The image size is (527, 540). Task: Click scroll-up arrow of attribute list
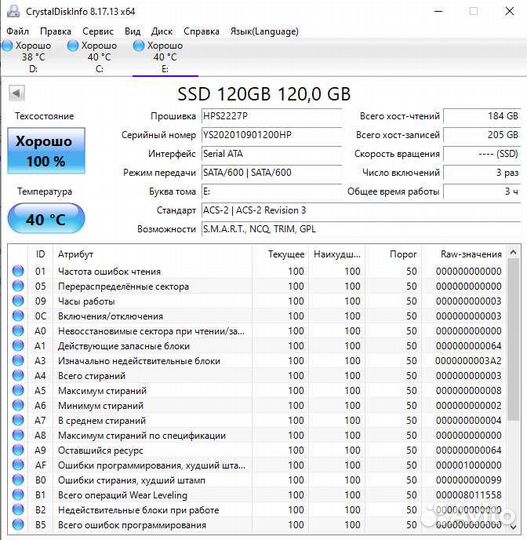pos(513,253)
